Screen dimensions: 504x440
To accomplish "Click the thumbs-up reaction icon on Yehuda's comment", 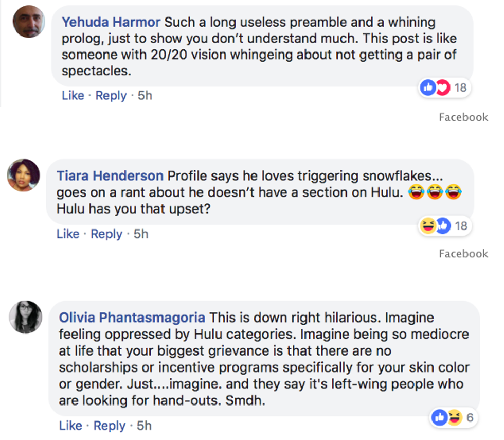I will click(428, 88).
